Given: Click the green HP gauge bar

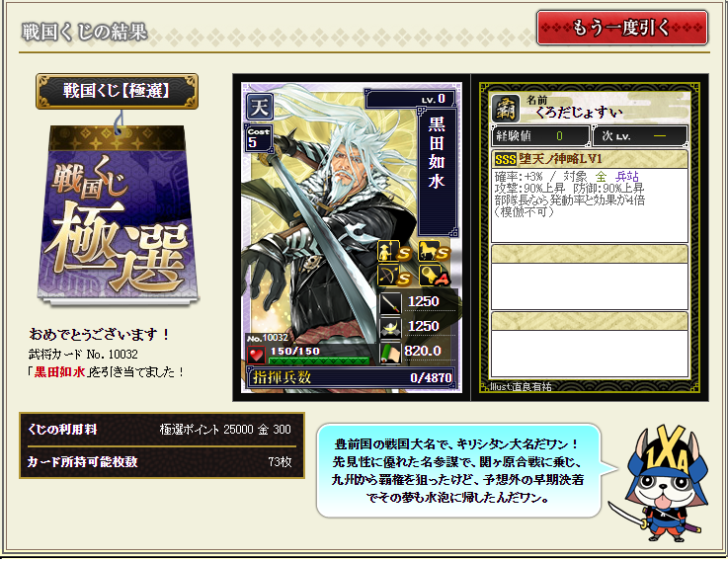Looking at the screenshot, I should coord(319,361).
